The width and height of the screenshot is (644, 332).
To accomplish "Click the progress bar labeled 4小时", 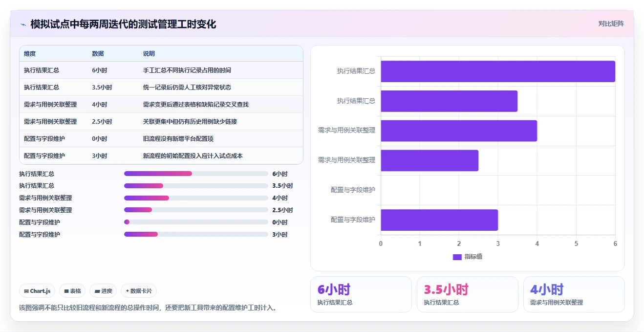I will coord(196,198).
